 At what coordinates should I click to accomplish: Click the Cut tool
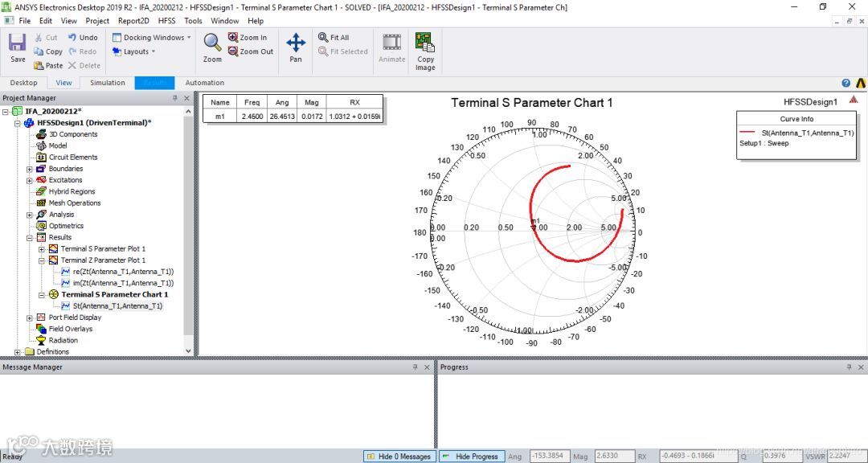pos(46,38)
